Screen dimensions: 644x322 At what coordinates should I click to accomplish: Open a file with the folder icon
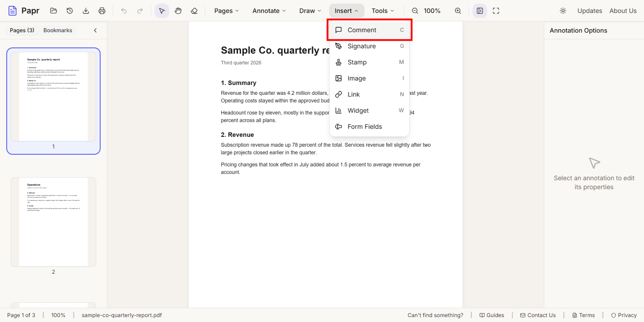pos(54,11)
